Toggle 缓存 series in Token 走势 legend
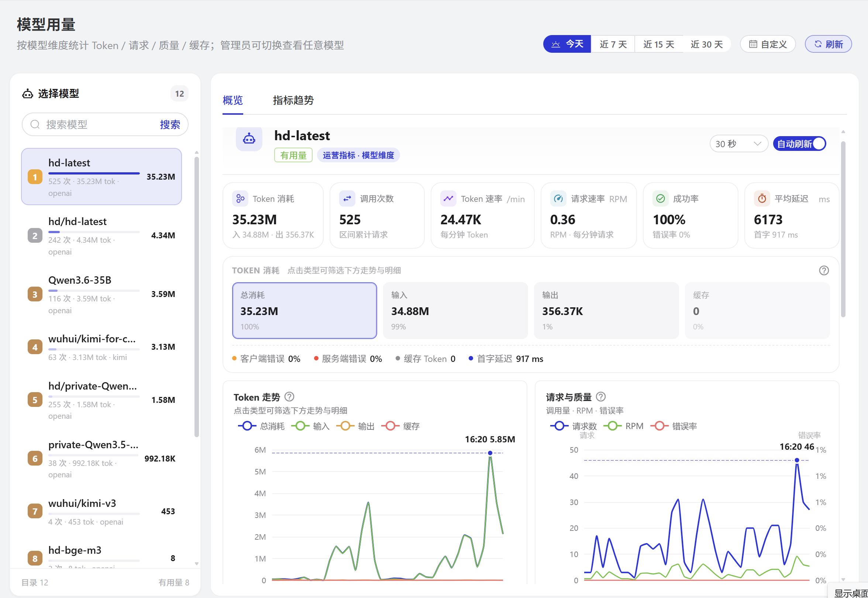 click(400, 426)
